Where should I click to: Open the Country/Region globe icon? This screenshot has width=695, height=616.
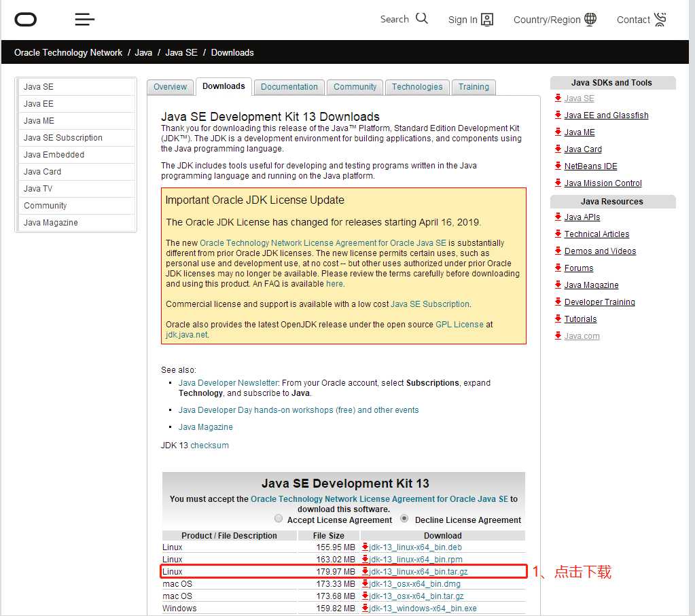click(590, 19)
